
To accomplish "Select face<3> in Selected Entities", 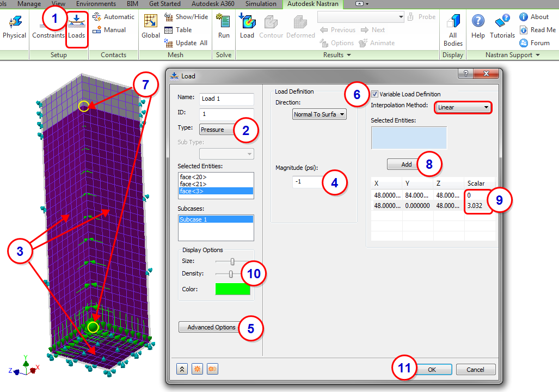I will [216, 191].
